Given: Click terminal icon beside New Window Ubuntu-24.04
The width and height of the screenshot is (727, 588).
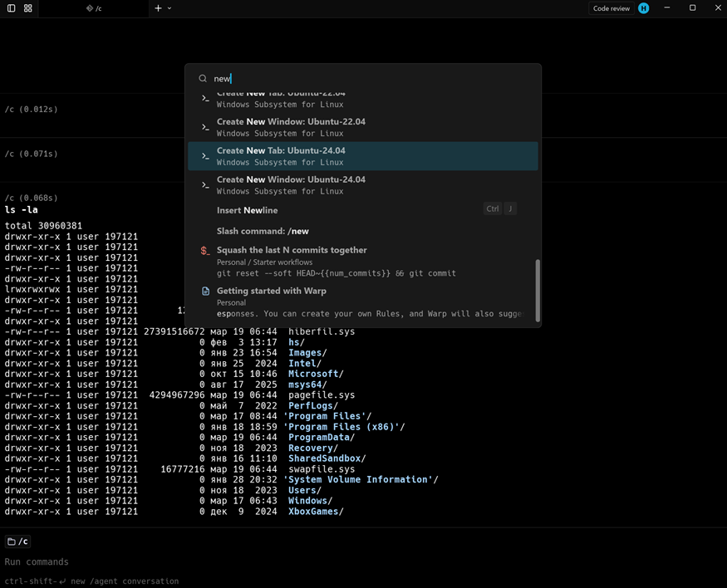Looking at the screenshot, I should pos(205,185).
